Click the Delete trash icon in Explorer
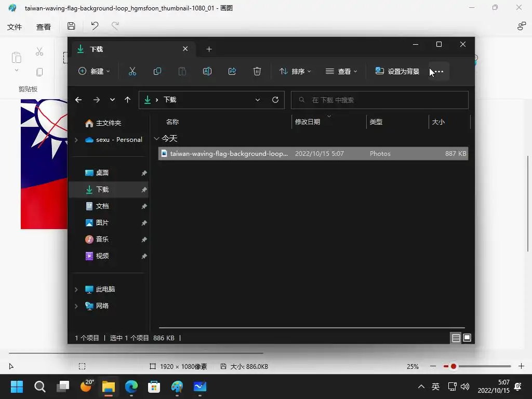Image resolution: width=532 pixels, height=399 pixels. [257, 71]
